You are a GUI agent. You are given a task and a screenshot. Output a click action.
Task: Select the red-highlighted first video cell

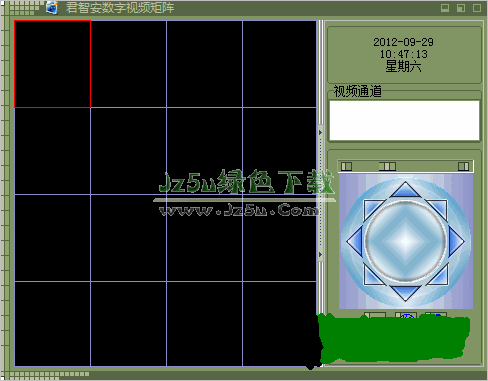52,64
